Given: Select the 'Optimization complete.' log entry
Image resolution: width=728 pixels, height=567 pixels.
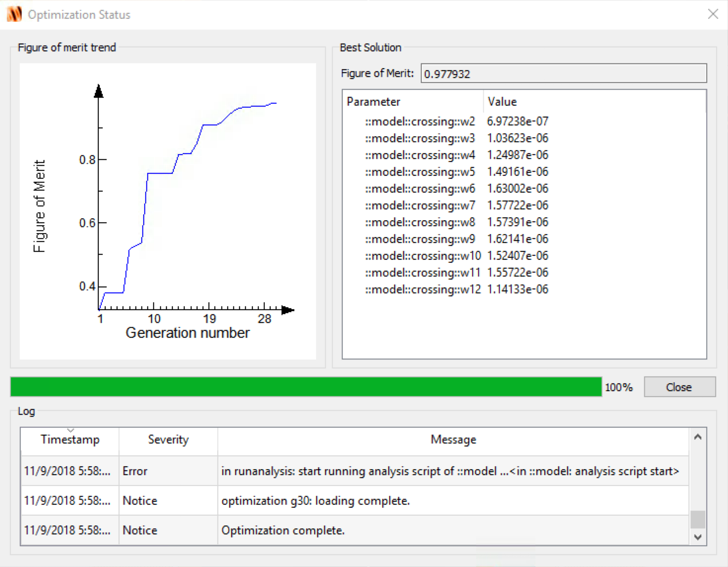Looking at the screenshot, I should (x=354, y=530).
